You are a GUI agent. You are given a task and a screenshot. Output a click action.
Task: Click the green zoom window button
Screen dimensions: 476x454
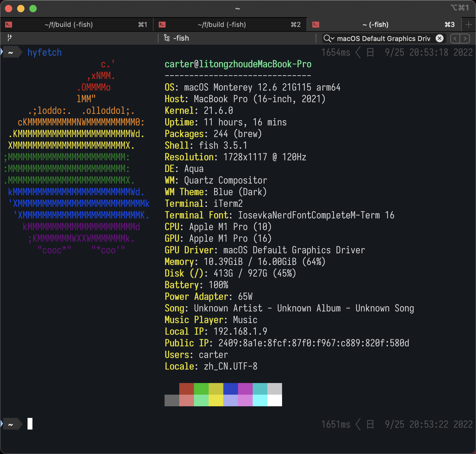tap(33, 9)
